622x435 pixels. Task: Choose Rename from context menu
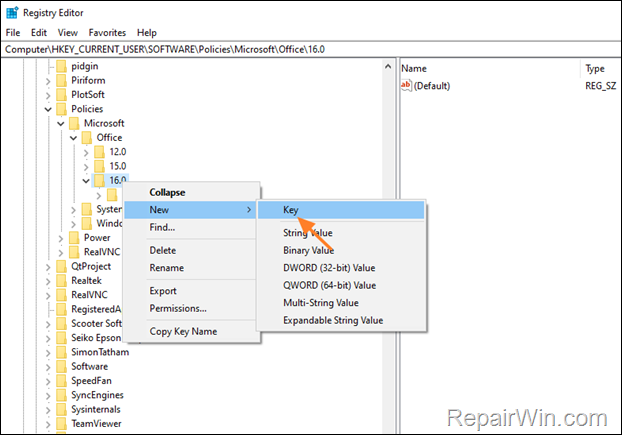coord(191,268)
